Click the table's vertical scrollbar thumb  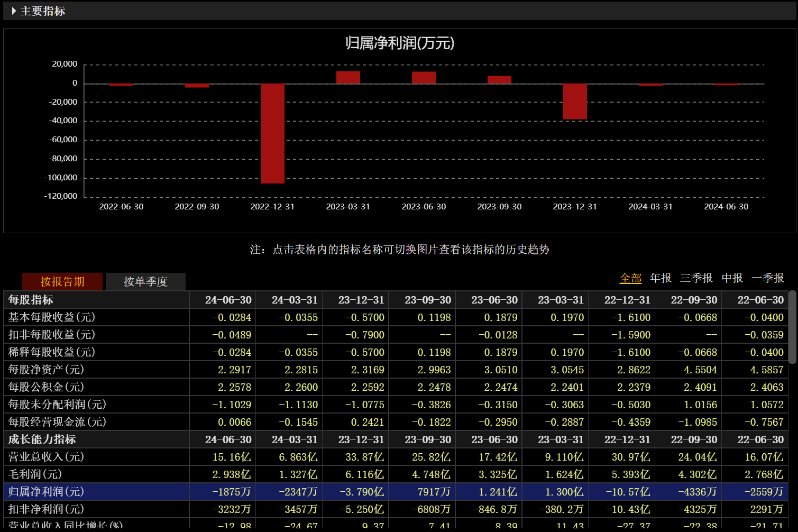coord(792,327)
